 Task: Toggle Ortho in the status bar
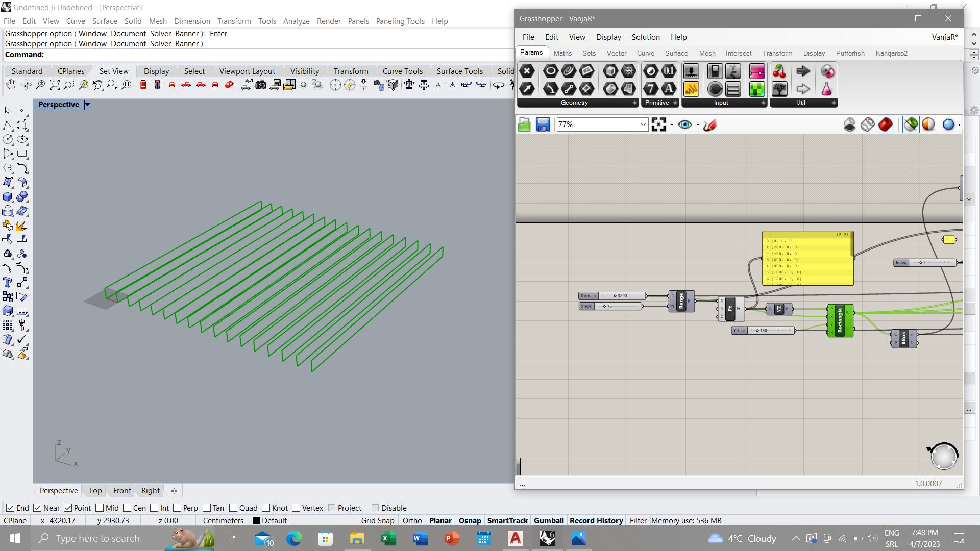tap(412, 521)
